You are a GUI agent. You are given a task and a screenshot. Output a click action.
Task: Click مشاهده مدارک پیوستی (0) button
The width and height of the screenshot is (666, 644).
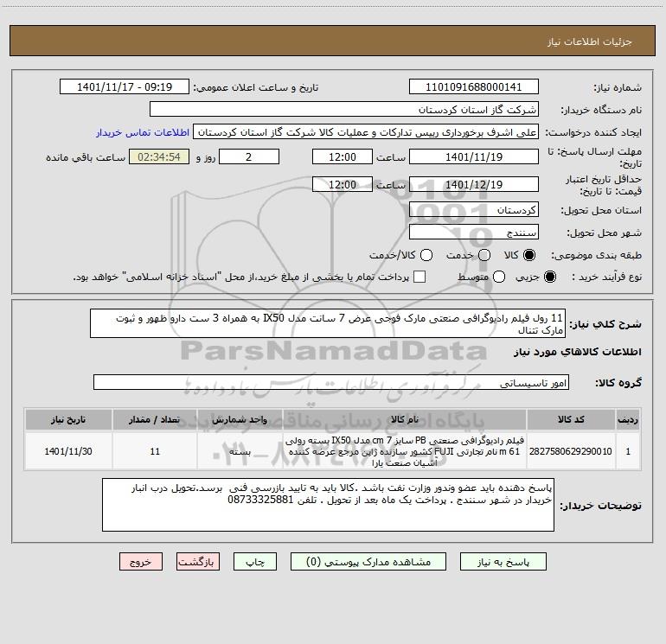click(368, 562)
